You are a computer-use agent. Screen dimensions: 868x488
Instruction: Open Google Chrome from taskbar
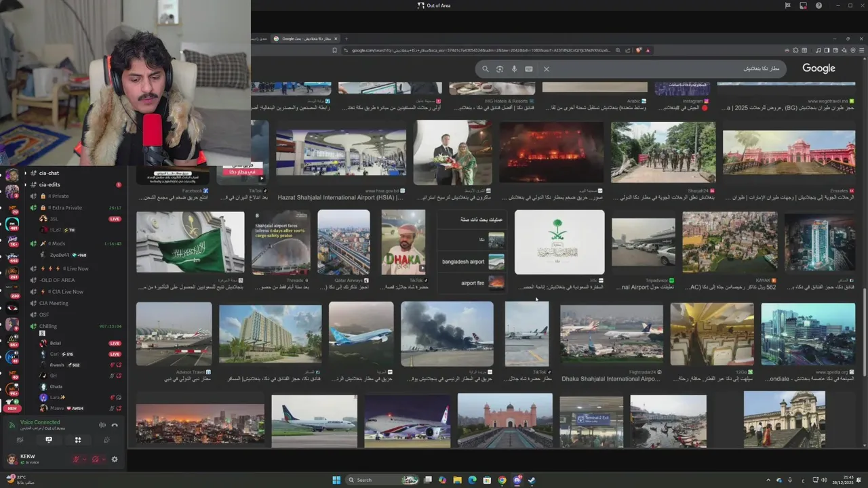pyautogui.click(x=502, y=480)
